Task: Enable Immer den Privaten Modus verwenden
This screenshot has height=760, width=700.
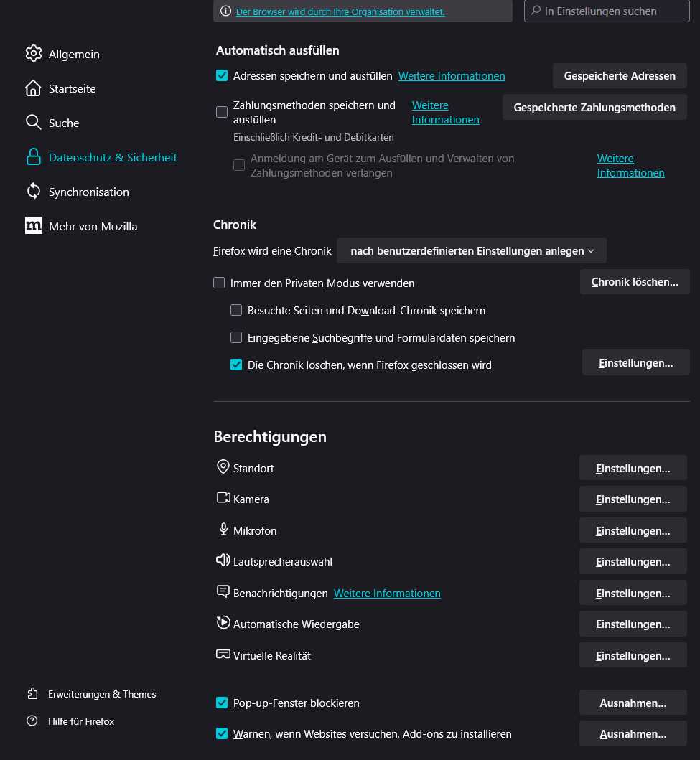Action: (x=219, y=283)
